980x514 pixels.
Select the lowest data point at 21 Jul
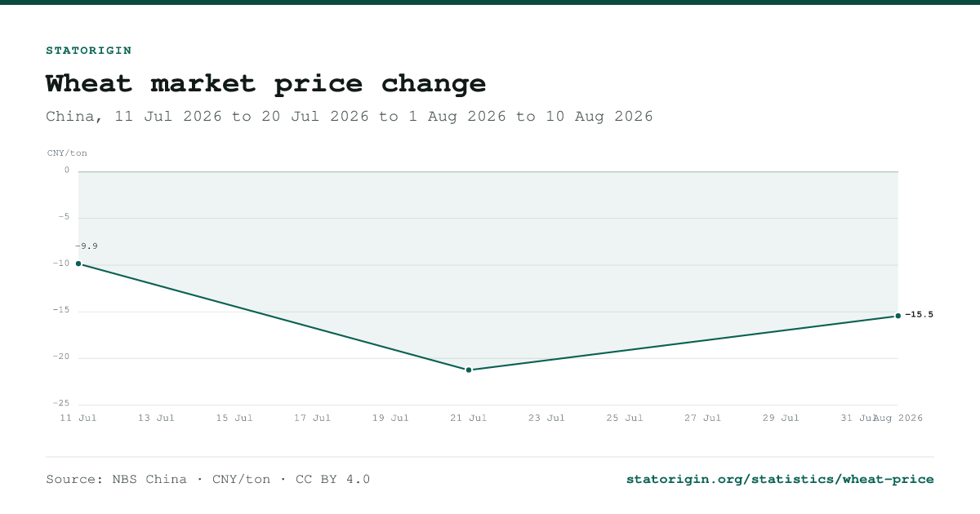tap(469, 370)
